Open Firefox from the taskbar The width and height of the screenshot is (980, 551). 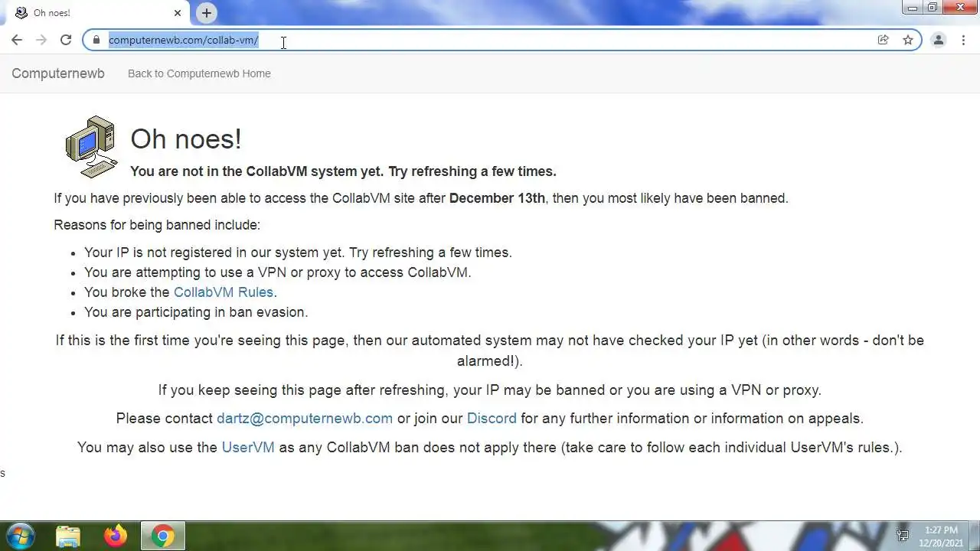116,536
